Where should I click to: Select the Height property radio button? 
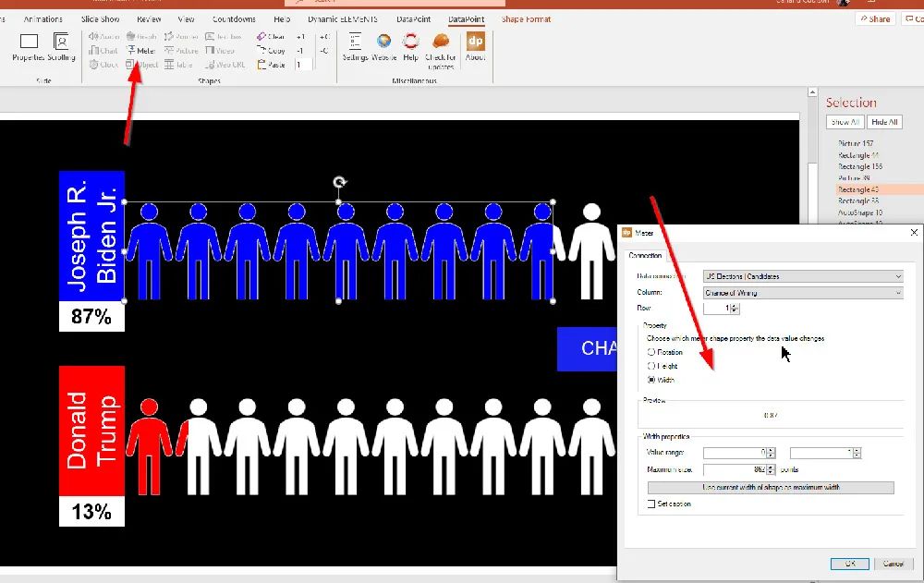tap(652, 366)
